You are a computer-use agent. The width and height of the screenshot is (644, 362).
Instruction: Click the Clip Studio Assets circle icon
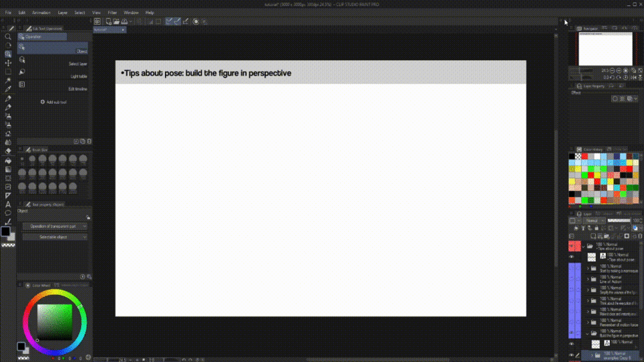pos(196,21)
